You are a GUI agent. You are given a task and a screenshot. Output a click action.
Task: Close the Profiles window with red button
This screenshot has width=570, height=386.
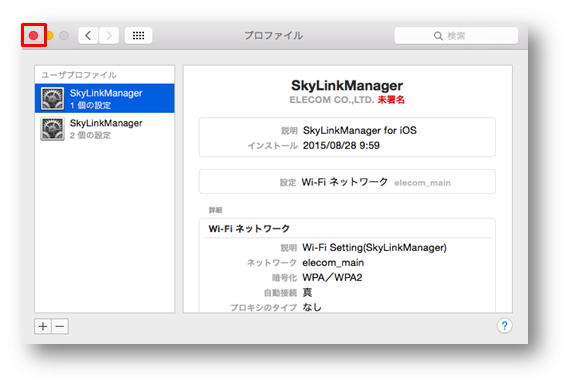click(x=33, y=35)
